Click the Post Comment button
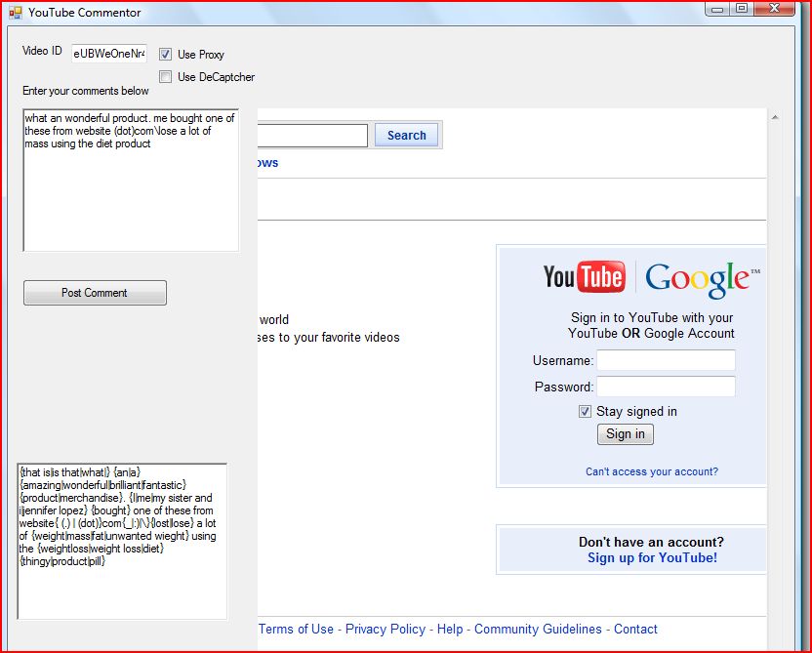This screenshot has width=812, height=653. 95,293
